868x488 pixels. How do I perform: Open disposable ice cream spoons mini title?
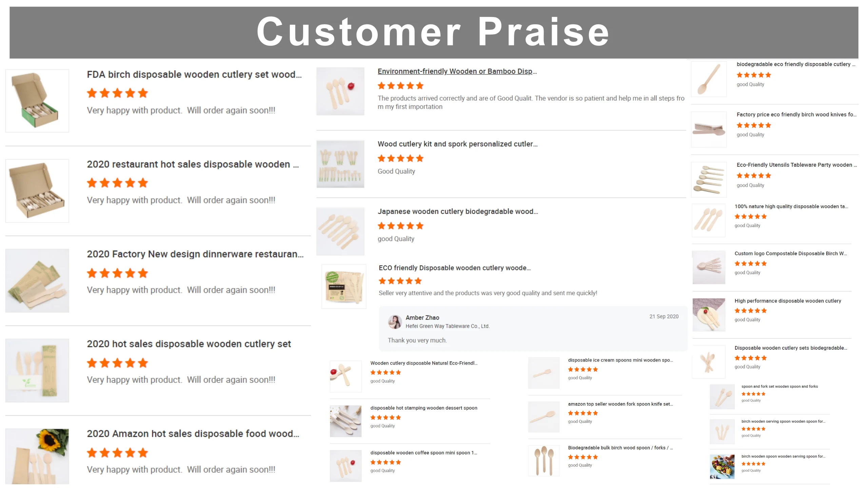pos(620,360)
